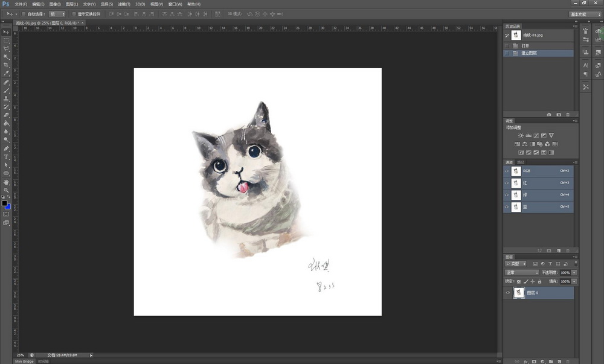Hide the 绿 channel visibility eye

tap(507, 195)
